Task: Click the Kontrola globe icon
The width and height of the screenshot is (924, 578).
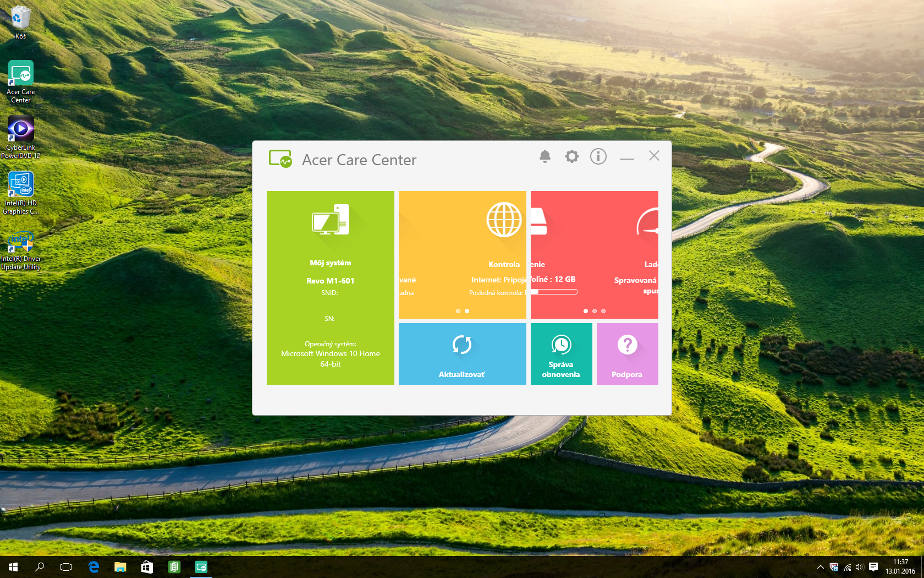Action: 504,220
